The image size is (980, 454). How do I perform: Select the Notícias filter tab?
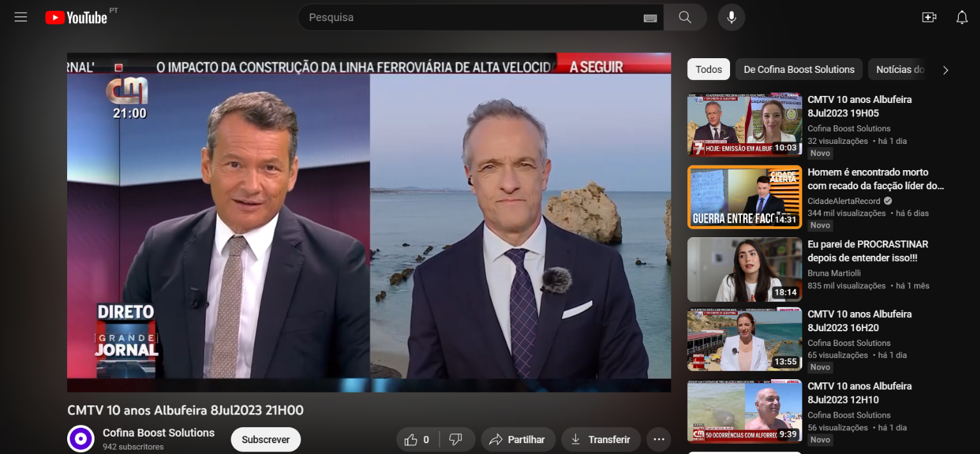coord(899,69)
